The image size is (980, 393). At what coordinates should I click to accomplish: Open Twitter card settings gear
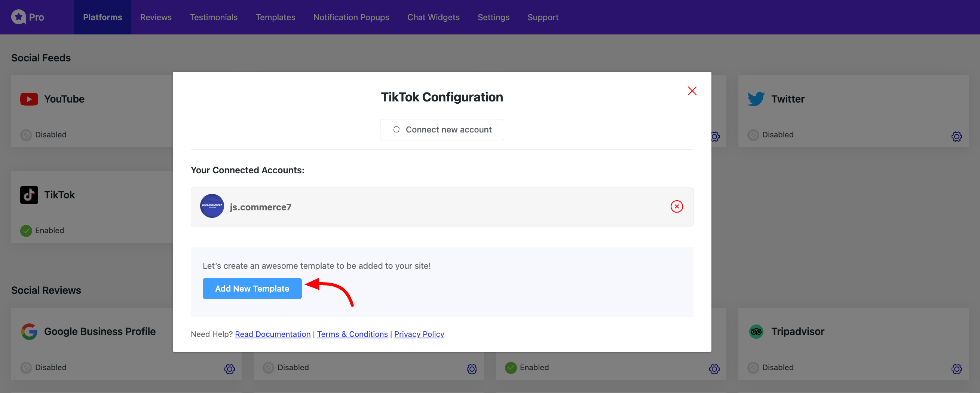[x=956, y=136]
